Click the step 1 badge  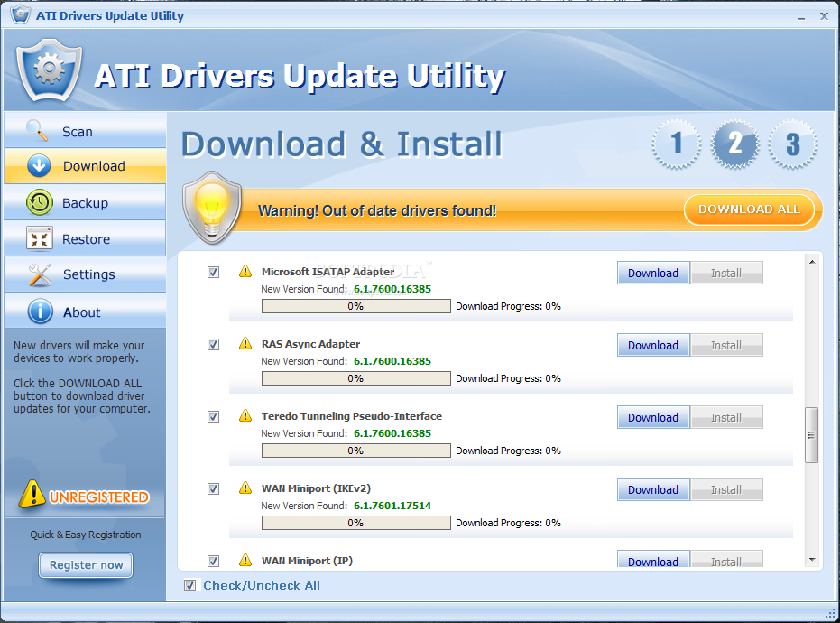676,144
